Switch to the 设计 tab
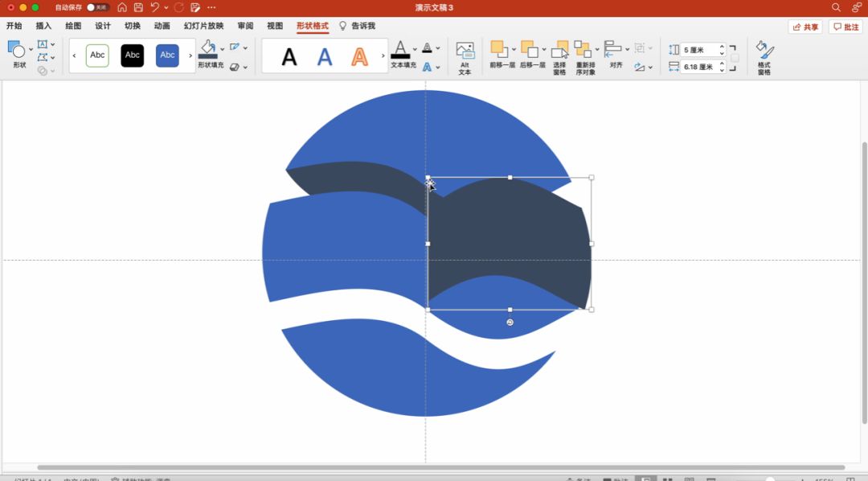Viewport: 868px width, 481px height. point(102,26)
